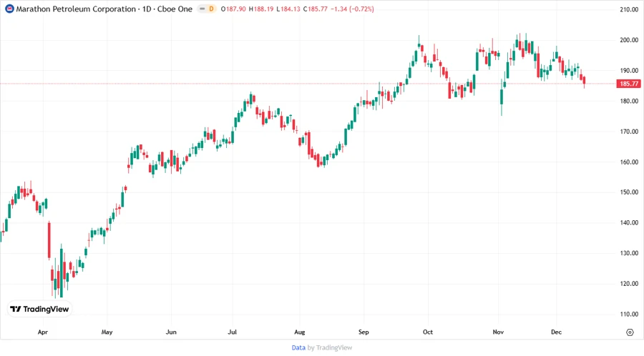
Task: Click the orange D data indicator
Action: pyautogui.click(x=212, y=9)
